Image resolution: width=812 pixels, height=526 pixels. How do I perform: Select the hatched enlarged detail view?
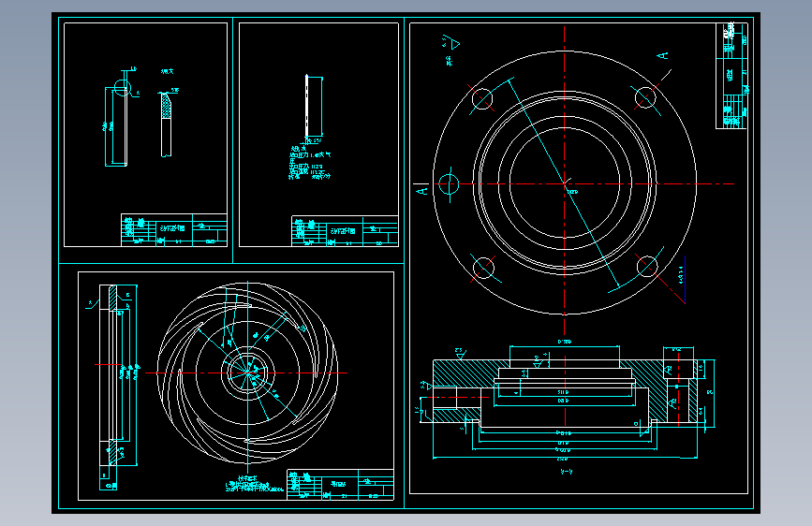(166, 124)
